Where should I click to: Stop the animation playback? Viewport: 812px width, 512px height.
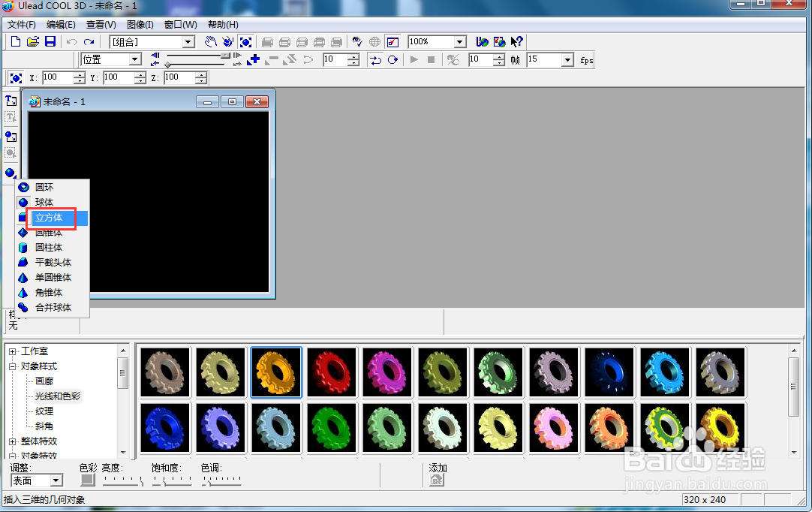(x=431, y=60)
